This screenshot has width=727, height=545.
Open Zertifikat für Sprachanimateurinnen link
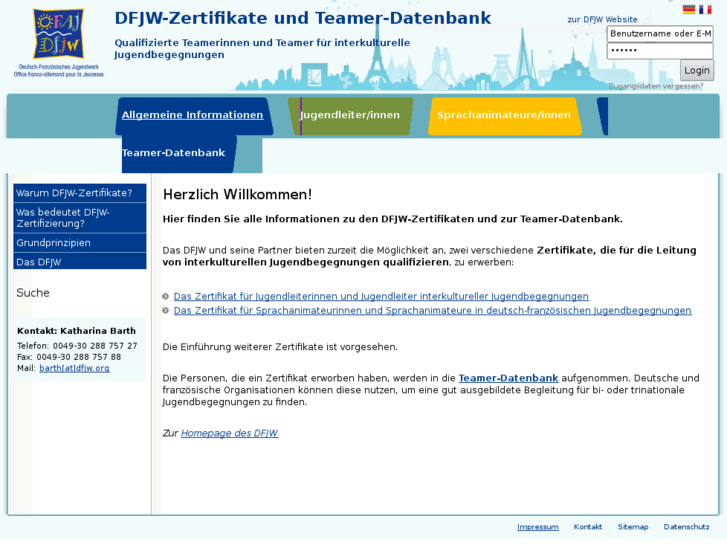(x=433, y=310)
